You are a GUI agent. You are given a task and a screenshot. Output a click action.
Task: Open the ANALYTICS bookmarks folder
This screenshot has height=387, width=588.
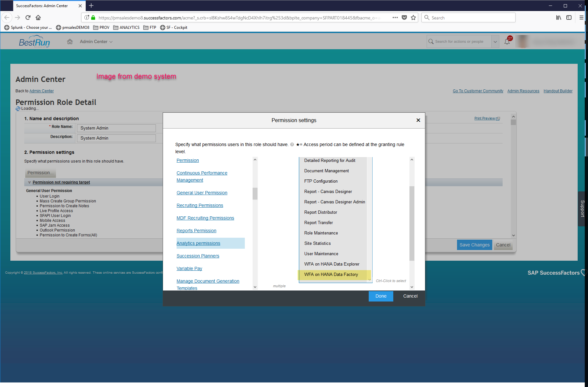(x=126, y=28)
